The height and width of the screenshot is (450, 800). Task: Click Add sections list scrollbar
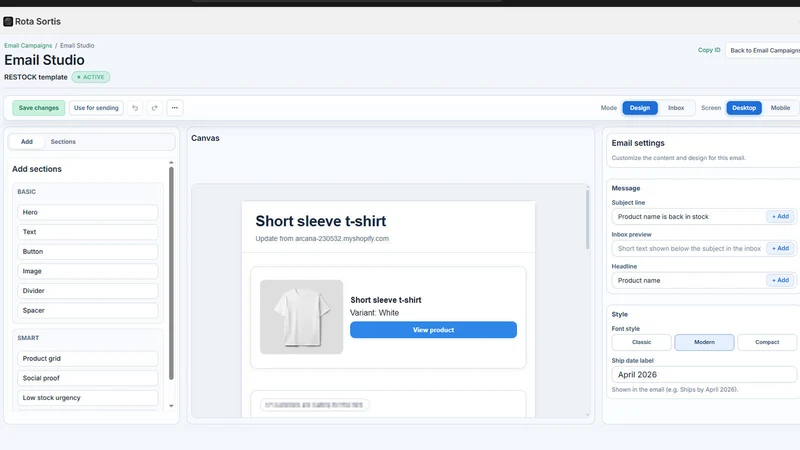(171, 273)
